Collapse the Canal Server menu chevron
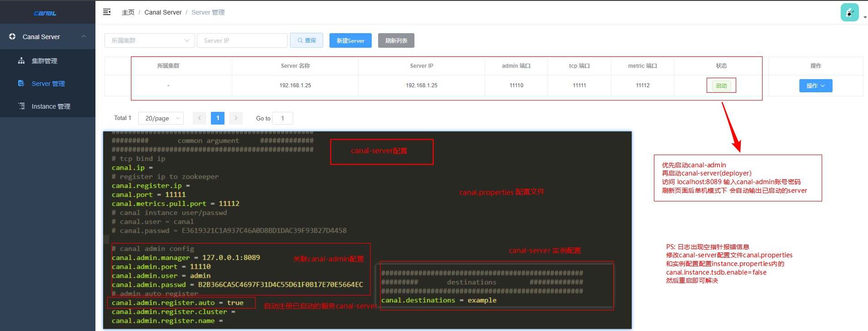 (x=84, y=36)
